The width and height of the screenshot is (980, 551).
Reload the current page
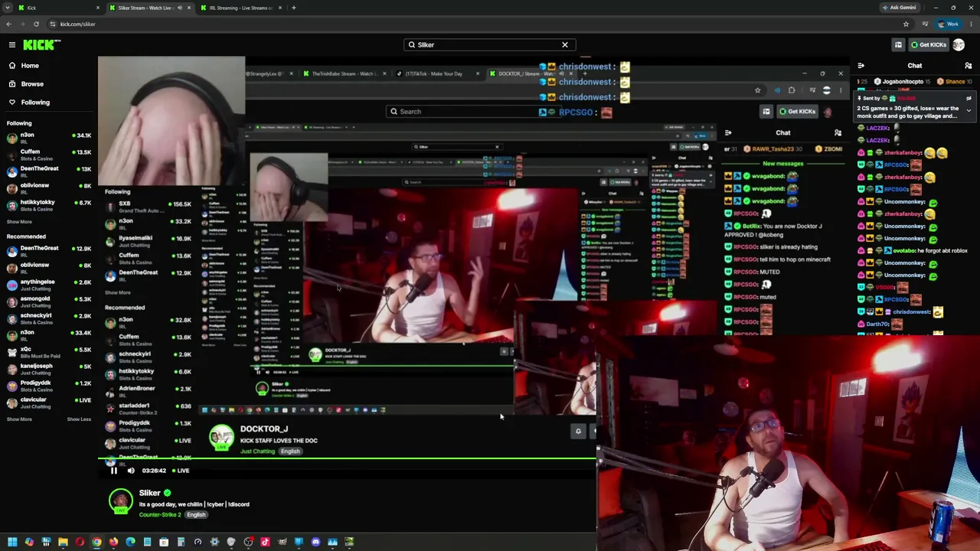(36, 24)
